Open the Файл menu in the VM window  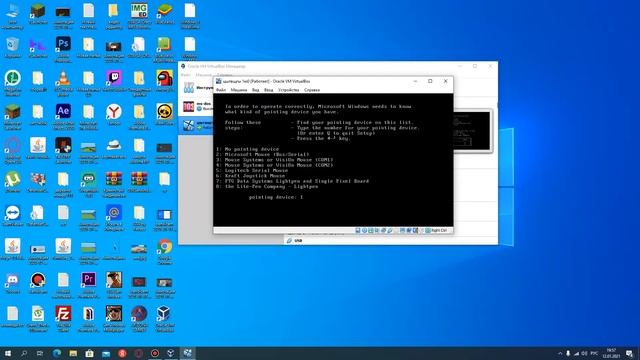click(x=221, y=90)
